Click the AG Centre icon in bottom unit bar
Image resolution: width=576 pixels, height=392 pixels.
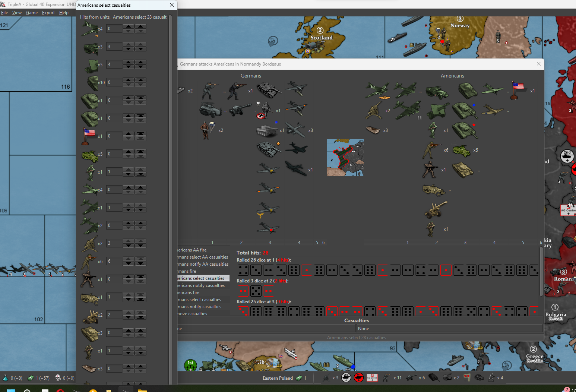pos(372,377)
